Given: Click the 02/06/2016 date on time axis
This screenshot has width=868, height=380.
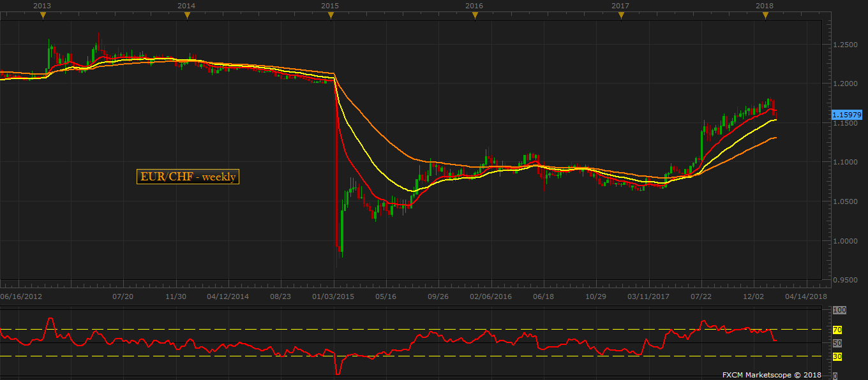Looking at the screenshot, I should point(491,296).
